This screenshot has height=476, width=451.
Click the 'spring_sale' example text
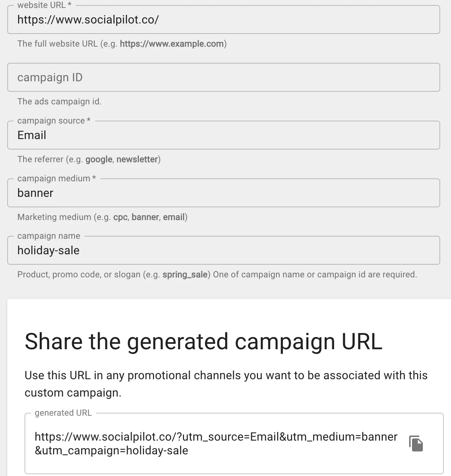[185, 274]
